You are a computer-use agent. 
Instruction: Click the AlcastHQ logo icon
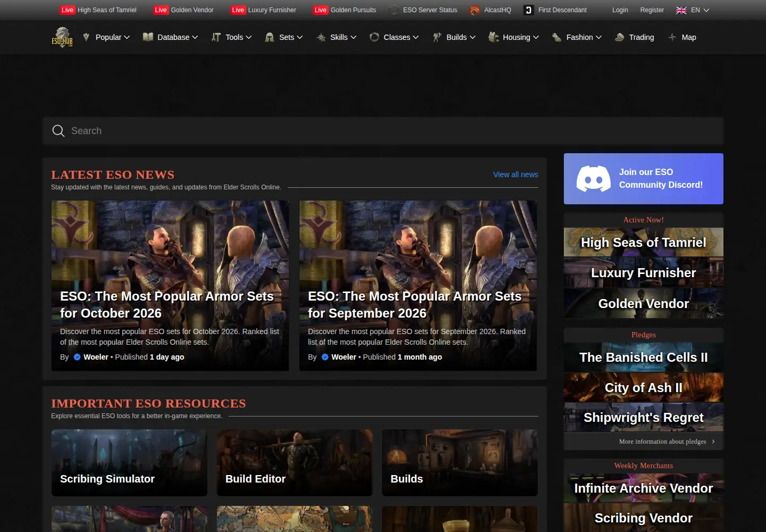coord(474,10)
